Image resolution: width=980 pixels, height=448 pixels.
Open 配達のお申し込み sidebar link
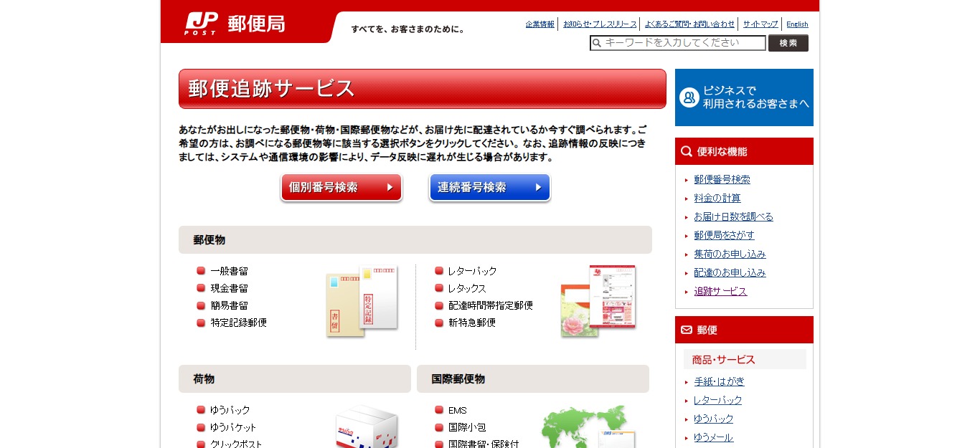tap(730, 272)
